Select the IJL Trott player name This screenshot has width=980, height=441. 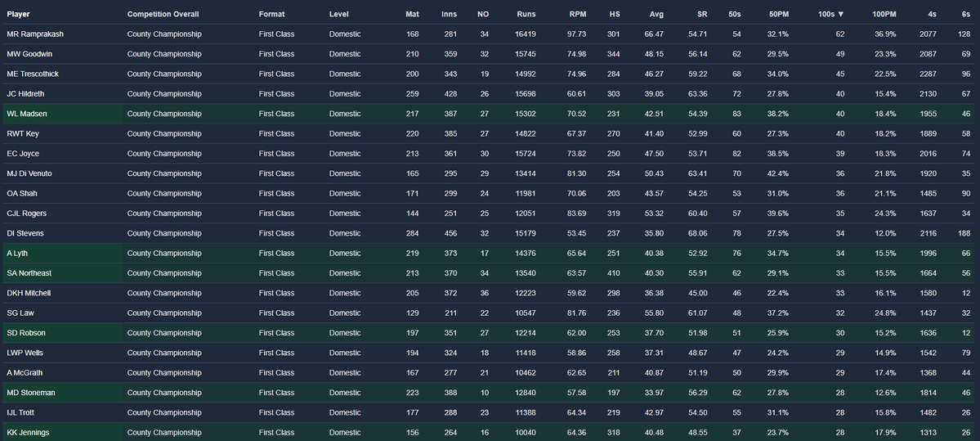[x=21, y=413]
